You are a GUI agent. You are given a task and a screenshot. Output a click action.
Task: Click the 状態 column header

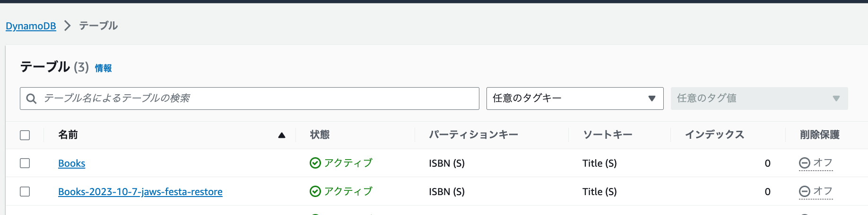click(x=320, y=135)
